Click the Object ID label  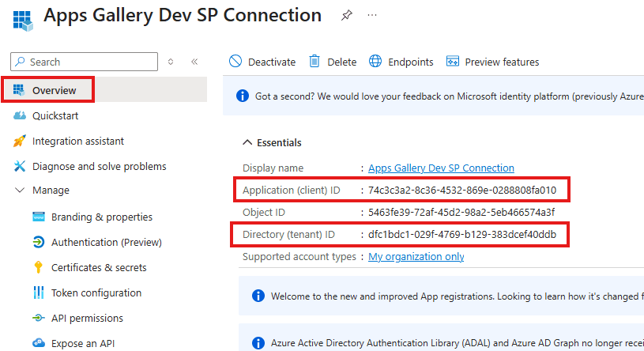pyautogui.click(x=264, y=213)
